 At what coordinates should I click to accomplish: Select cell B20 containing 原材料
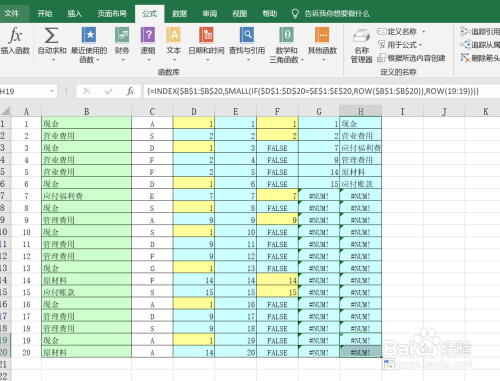[x=86, y=352]
